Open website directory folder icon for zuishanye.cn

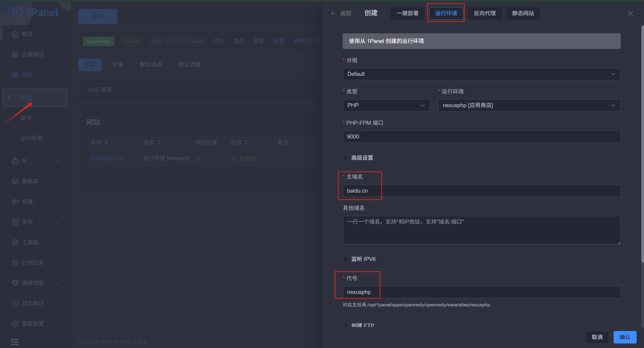[x=199, y=158]
